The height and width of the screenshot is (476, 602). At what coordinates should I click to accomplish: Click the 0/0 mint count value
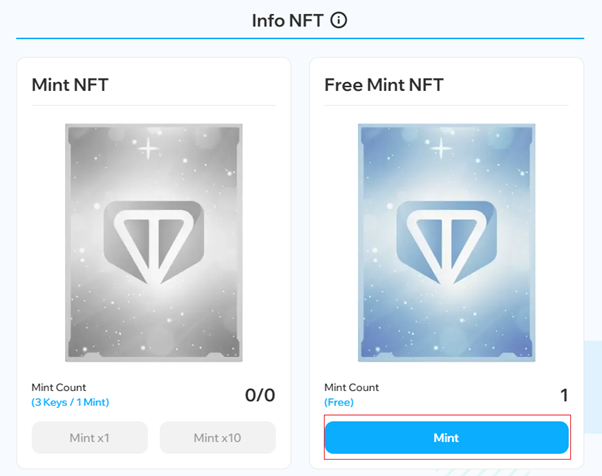[x=260, y=395]
